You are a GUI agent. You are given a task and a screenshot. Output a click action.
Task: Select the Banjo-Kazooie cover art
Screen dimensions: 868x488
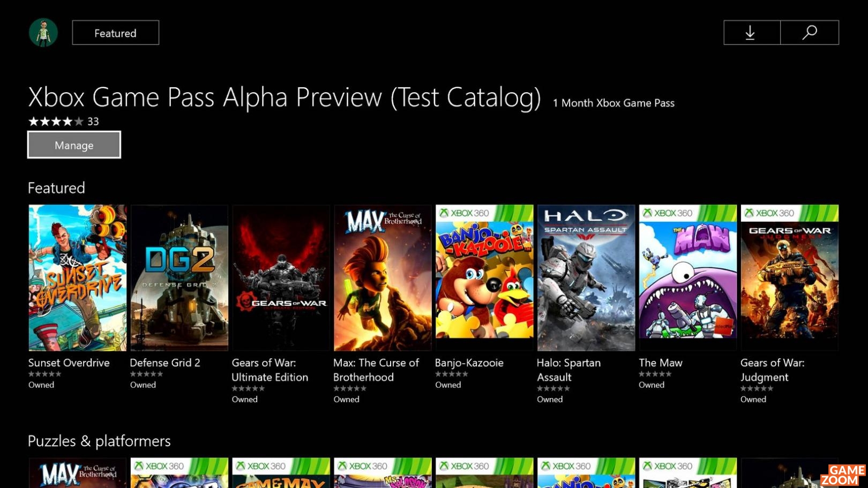tap(484, 277)
